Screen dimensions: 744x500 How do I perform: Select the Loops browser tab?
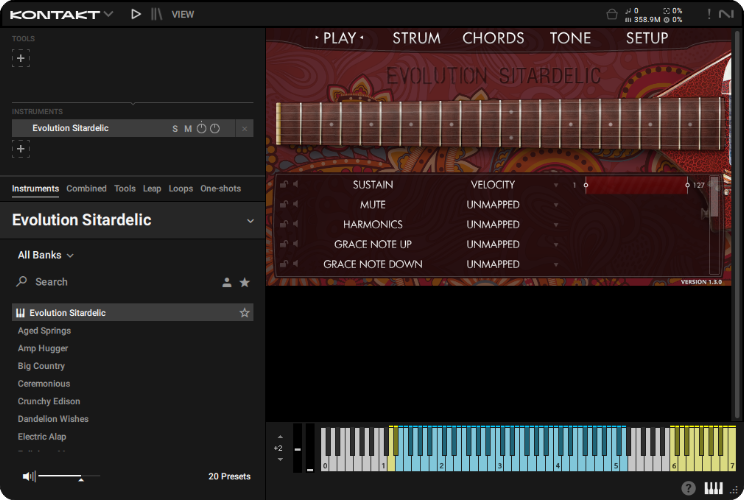[x=181, y=188]
